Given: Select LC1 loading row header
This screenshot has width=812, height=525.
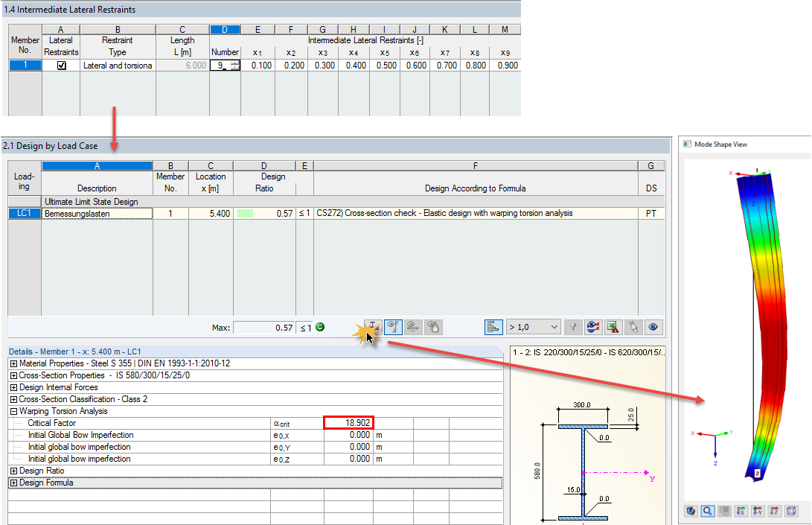Looking at the screenshot, I should pos(25,214).
